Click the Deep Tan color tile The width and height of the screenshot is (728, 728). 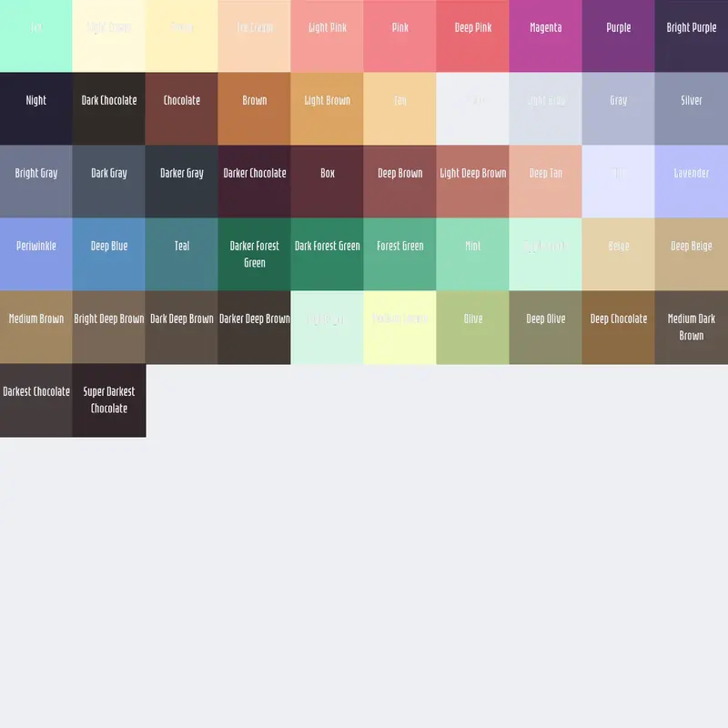[x=545, y=181]
